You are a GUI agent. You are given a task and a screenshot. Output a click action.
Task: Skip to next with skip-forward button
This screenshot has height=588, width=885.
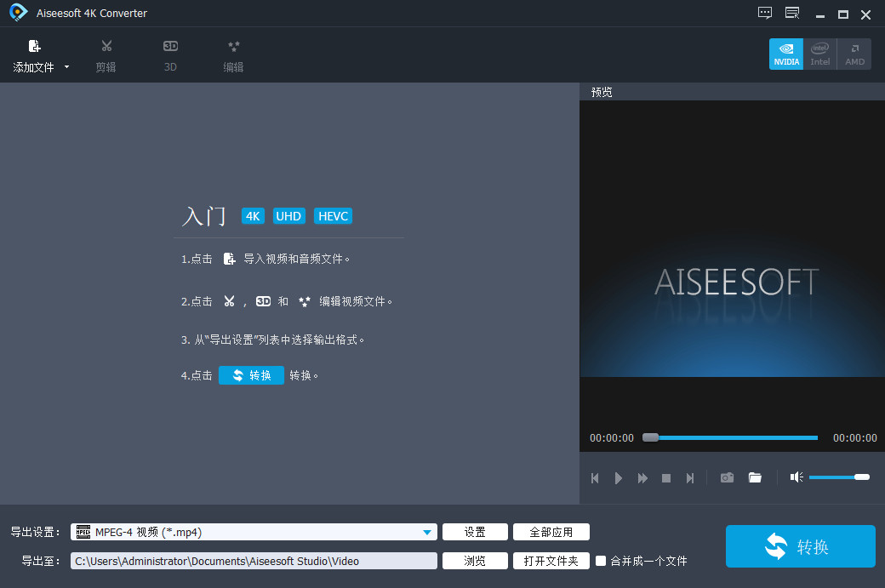tap(690, 478)
